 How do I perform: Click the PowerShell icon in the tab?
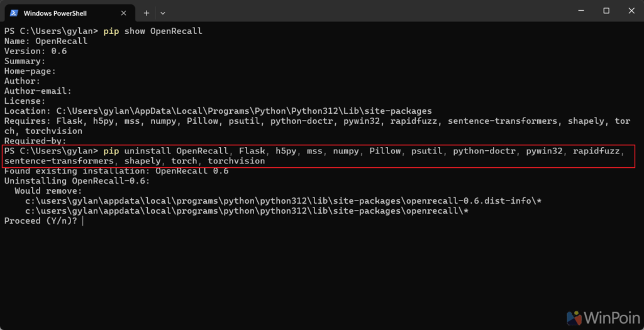(14, 13)
